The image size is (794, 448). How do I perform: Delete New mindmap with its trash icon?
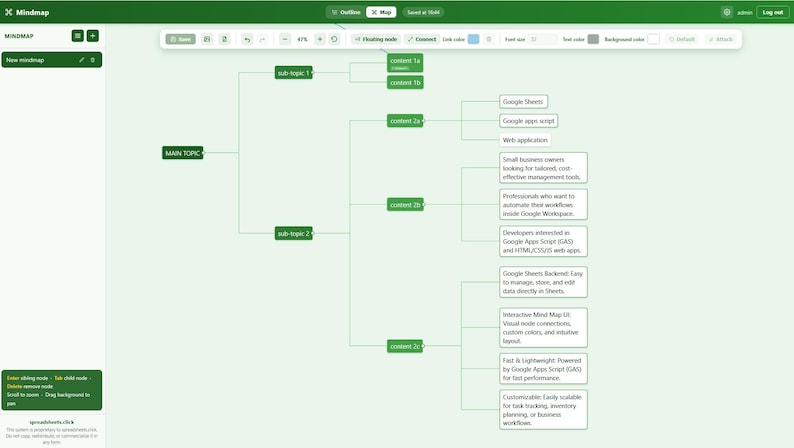click(93, 60)
